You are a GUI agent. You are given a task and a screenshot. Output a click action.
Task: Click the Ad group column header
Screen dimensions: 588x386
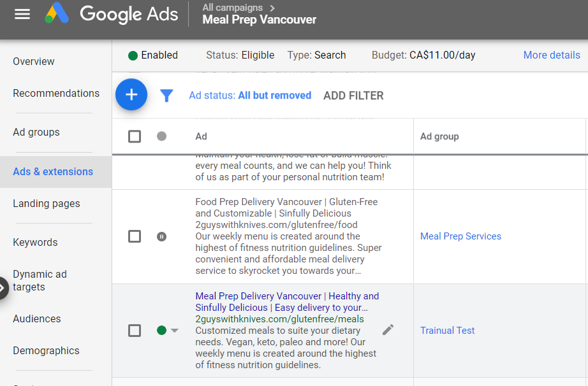[439, 136]
